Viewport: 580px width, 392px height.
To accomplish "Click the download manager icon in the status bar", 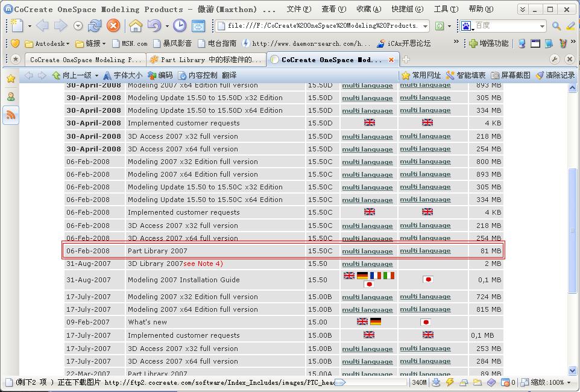I will click(x=436, y=382).
